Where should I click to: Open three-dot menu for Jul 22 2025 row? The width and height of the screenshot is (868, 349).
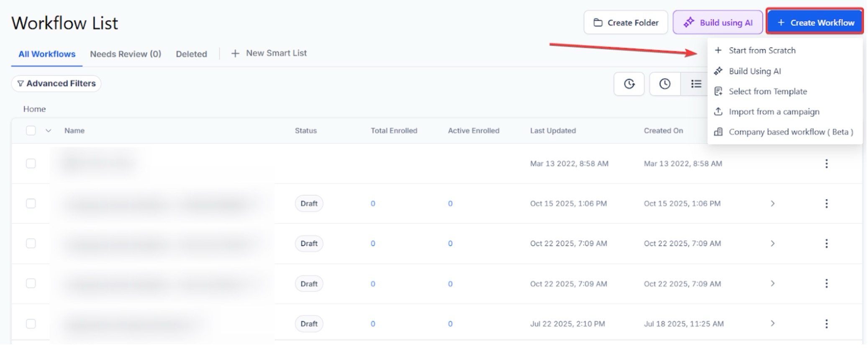826,324
